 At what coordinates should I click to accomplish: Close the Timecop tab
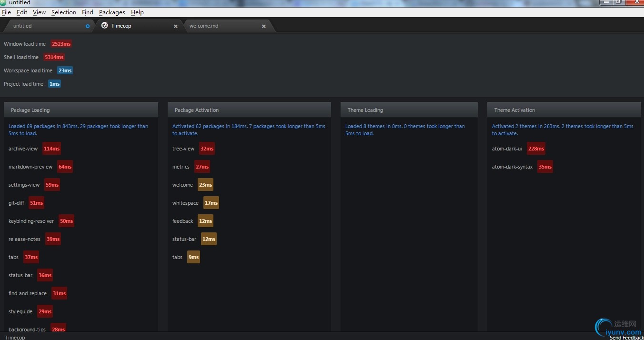pos(175,26)
